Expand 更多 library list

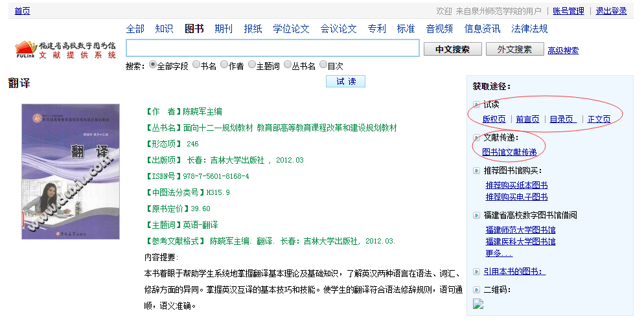coord(498,253)
